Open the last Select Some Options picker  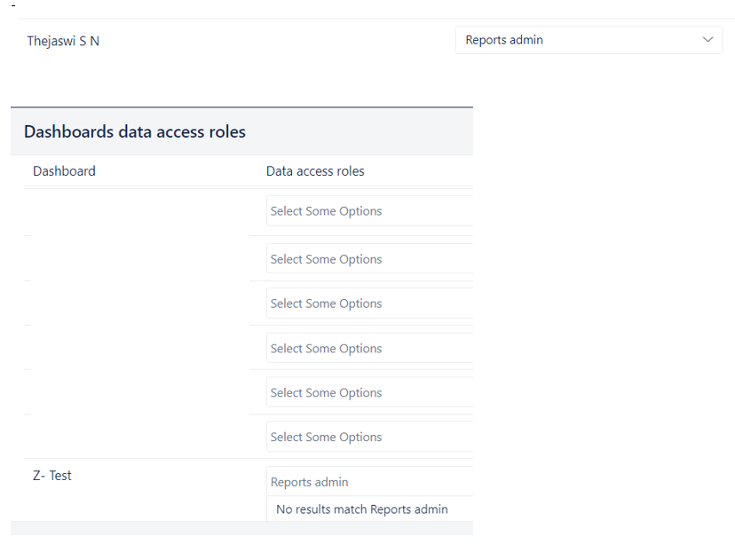[368, 436]
